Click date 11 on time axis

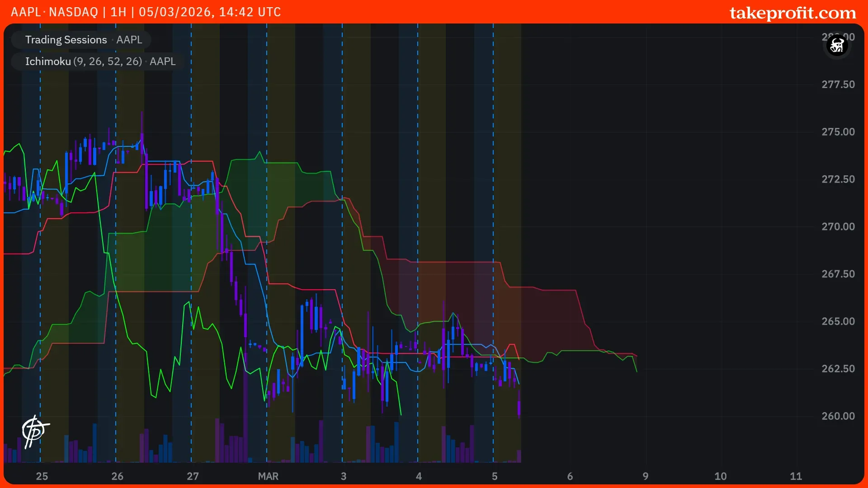(796, 476)
